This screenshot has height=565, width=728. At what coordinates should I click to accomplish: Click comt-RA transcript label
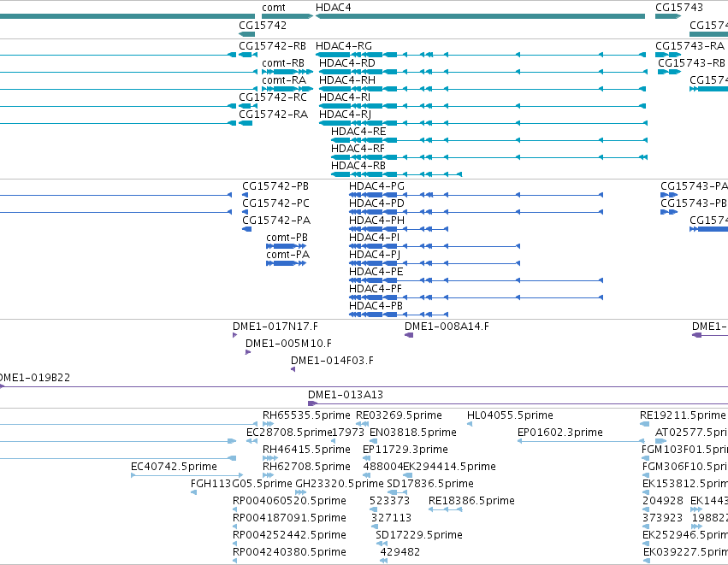pos(284,80)
